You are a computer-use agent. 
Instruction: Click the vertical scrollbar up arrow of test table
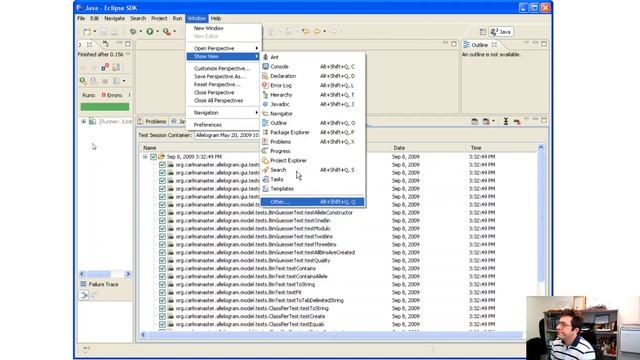point(541,147)
